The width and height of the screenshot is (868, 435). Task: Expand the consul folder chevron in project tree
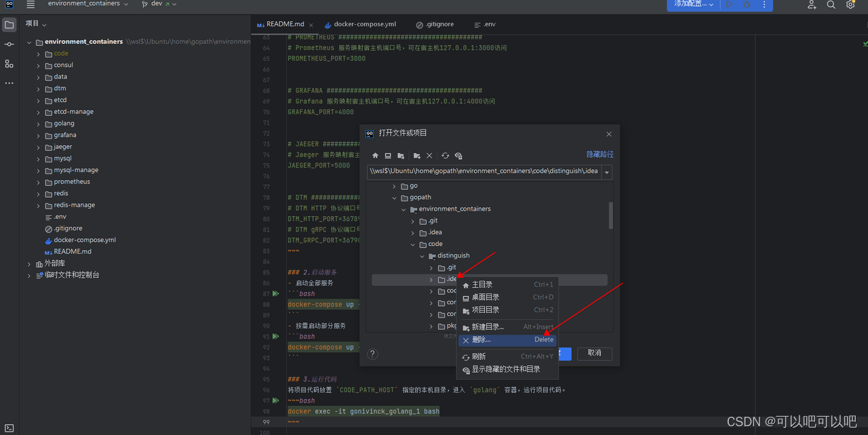(39, 65)
